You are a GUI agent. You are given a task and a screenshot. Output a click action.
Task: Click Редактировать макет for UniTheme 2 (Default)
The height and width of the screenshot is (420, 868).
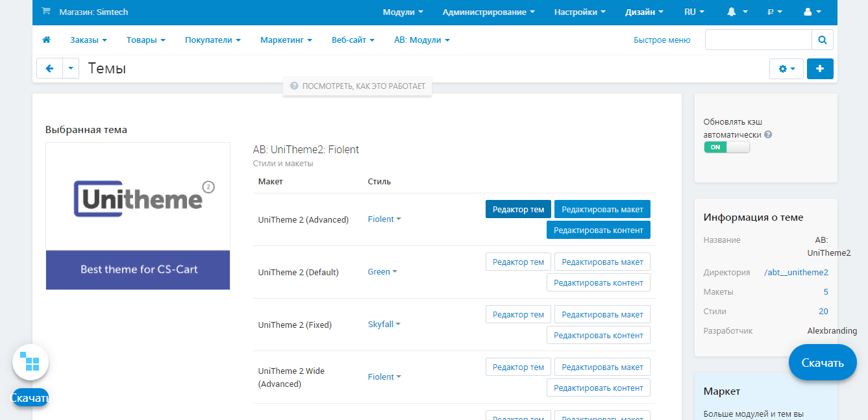coord(602,262)
